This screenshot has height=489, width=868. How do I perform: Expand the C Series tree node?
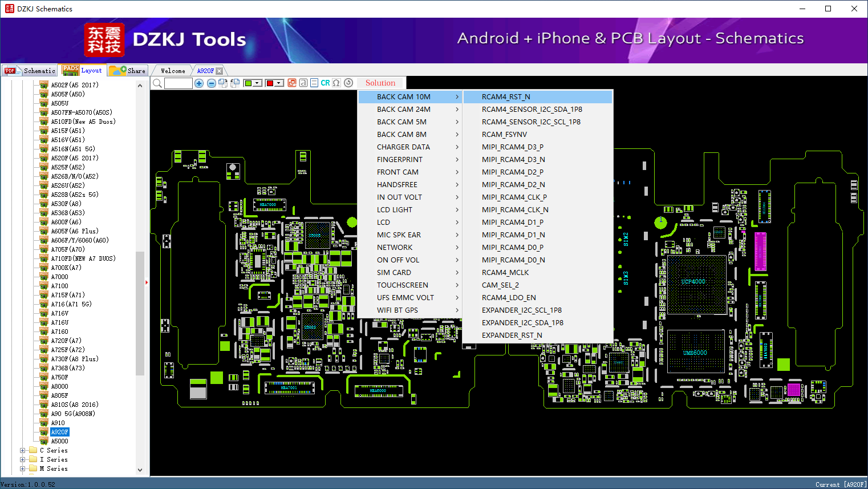point(23,450)
